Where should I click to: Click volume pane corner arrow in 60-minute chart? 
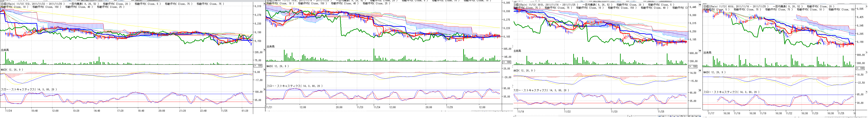pyautogui.click(x=866, y=53)
